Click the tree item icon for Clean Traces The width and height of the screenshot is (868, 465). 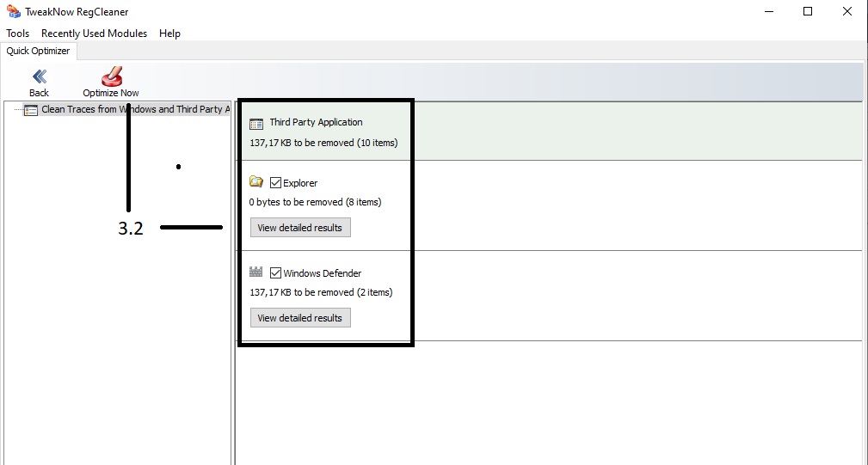pyautogui.click(x=31, y=109)
